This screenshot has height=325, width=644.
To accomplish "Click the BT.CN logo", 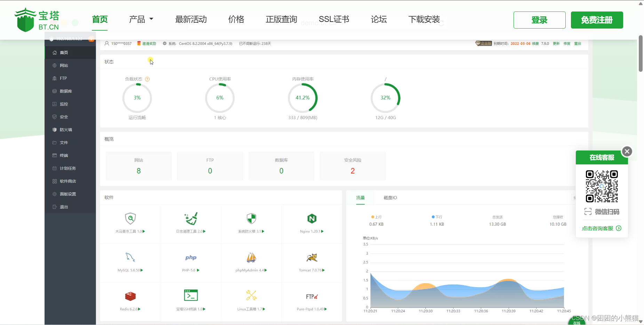I will click(x=37, y=20).
